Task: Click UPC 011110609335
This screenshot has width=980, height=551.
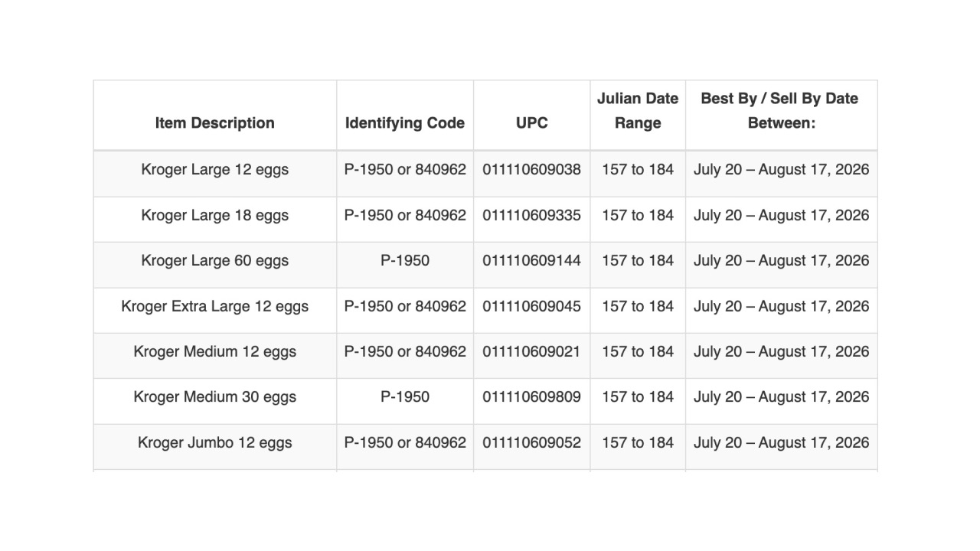Action: tap(532, 215)
